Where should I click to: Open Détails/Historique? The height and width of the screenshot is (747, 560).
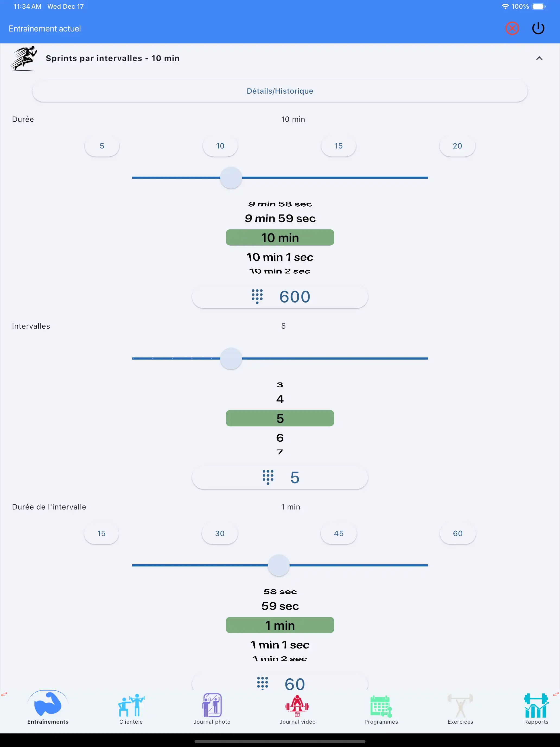[x=280, y=91]
